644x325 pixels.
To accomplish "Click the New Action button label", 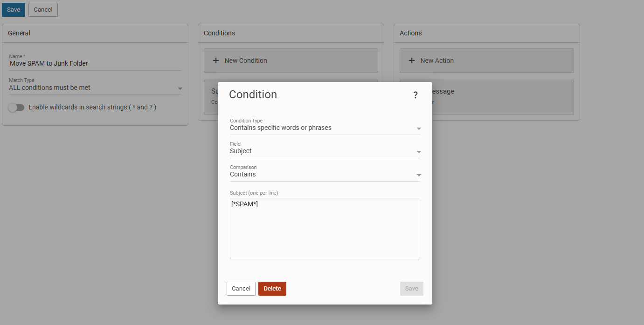I will pos(437,61).
